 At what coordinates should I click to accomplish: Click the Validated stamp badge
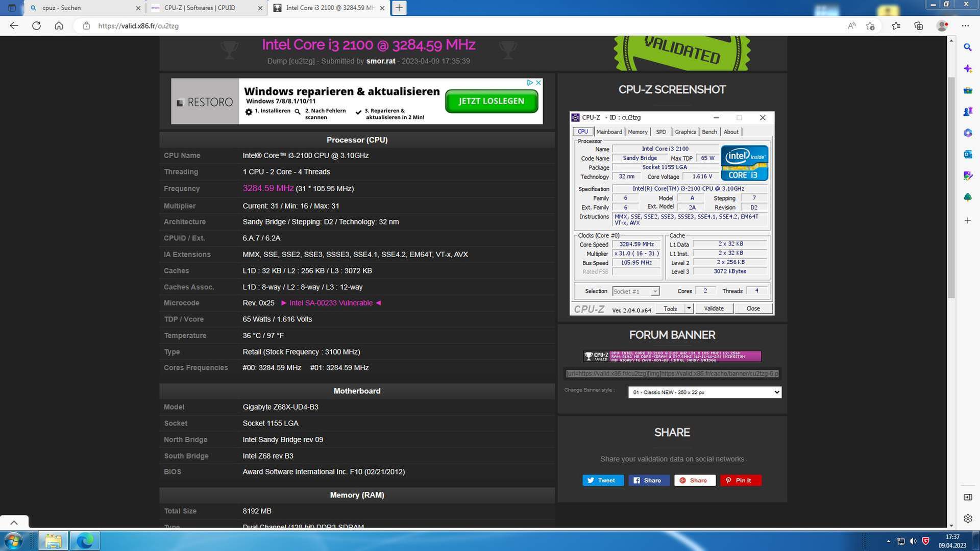tap(682, 53)
